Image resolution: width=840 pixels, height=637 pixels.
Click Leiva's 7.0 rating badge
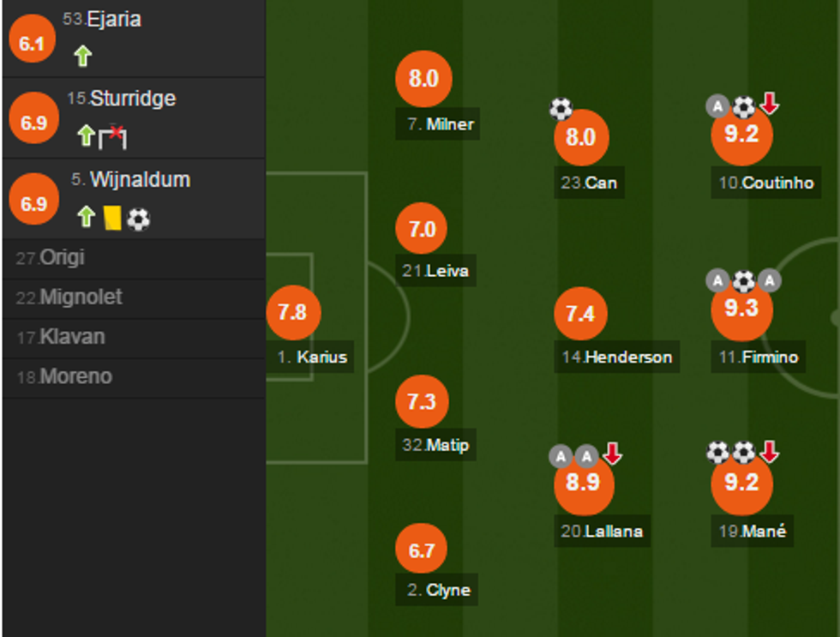click(422, 230)
